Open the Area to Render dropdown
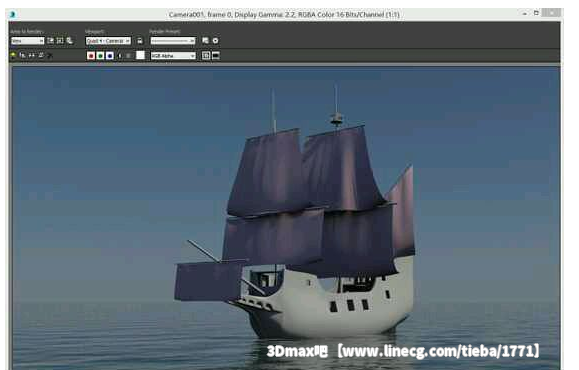The image size is (579, 370). [27, 41]
